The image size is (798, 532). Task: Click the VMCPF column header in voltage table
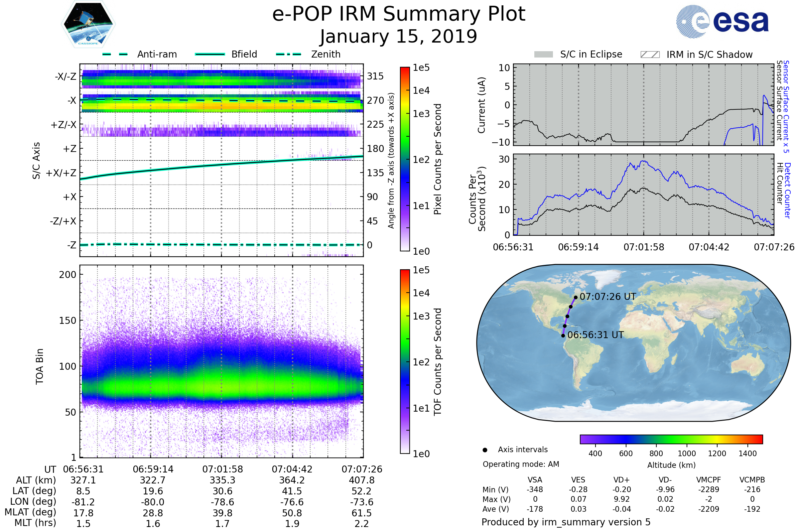[x=708, y=480]
